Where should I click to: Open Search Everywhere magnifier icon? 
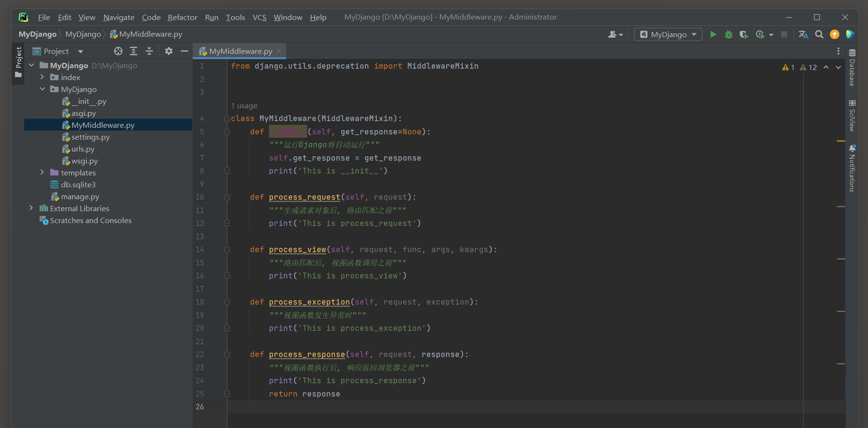[819, 34]
